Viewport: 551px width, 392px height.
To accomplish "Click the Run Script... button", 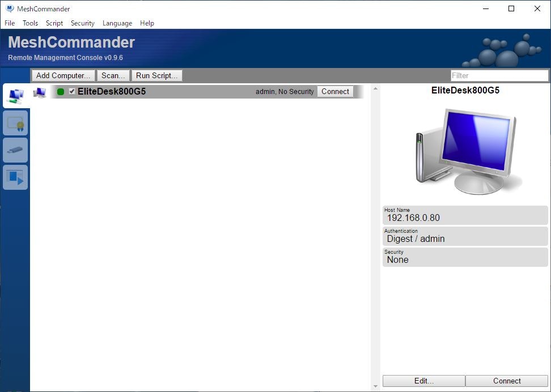I will 156,75.
